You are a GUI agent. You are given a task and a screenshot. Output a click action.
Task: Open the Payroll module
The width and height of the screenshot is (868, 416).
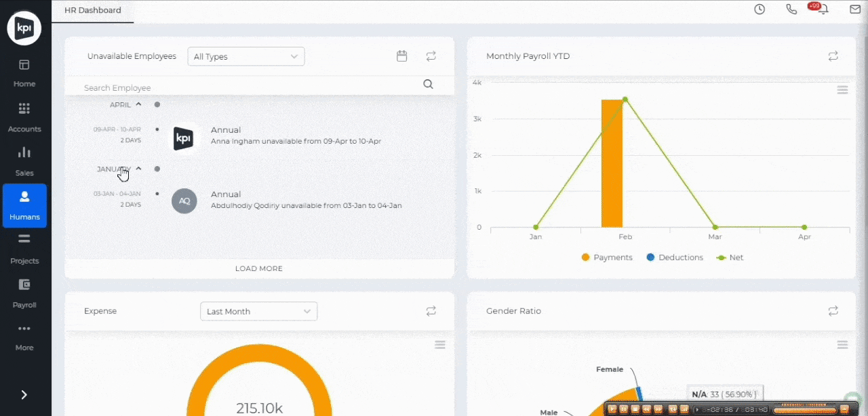(24, 293)
